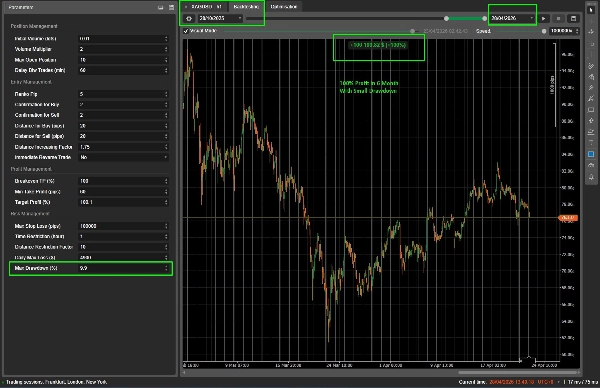Select the cursor pointer tool in right toolbar
Image resolution: width=600 pixels, height=388 pixels.
click(x=591, y=10)
